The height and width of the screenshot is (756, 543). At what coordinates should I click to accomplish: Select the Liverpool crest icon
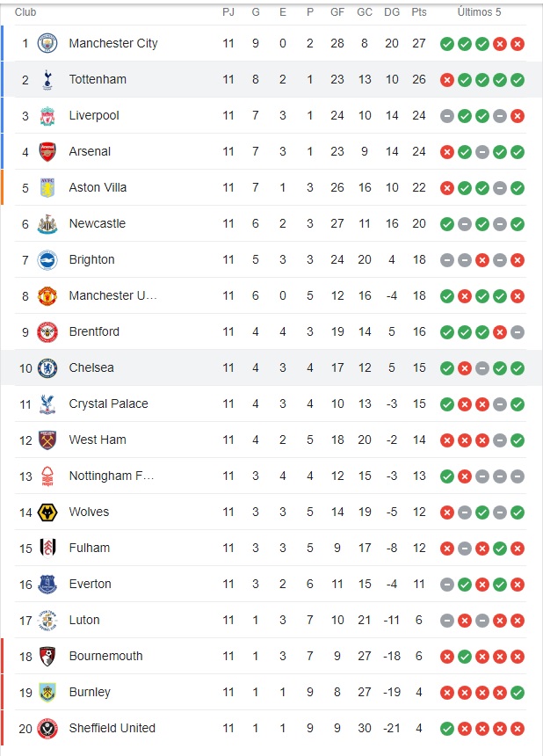click(x=48, y=115)
